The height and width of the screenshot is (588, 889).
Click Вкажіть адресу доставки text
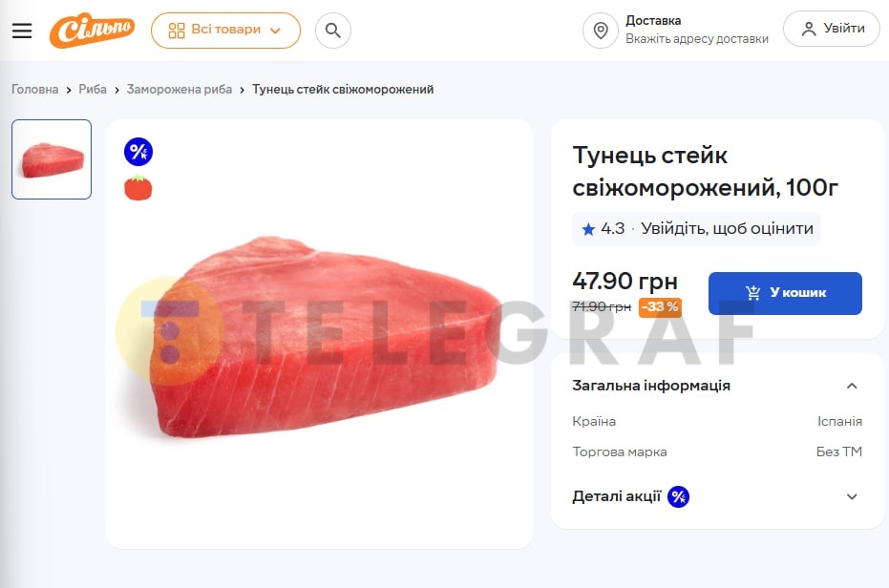tap(697, 38)
